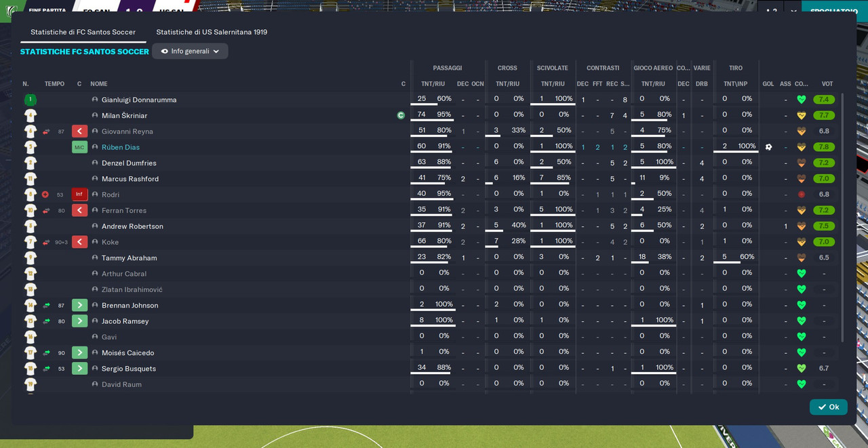Screen dimensions: 868x448
Task: Click the MIC badge in Rúben Dias's row
Action: pyautogui.click(x=79, y=147)
